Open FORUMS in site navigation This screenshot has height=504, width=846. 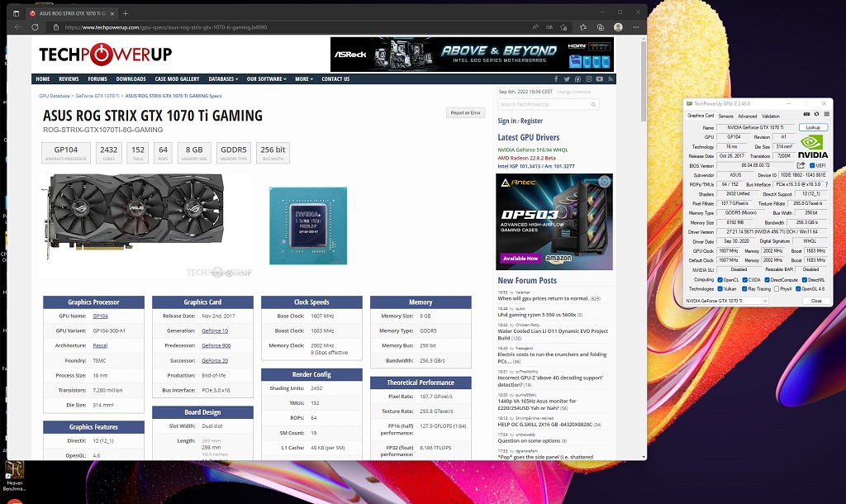pyautogui.click(x=97, y=78)
